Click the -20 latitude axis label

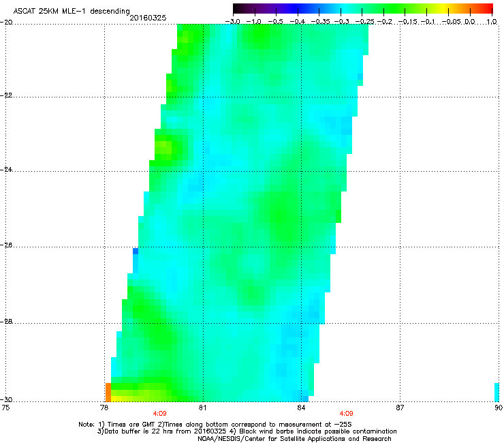6,22
